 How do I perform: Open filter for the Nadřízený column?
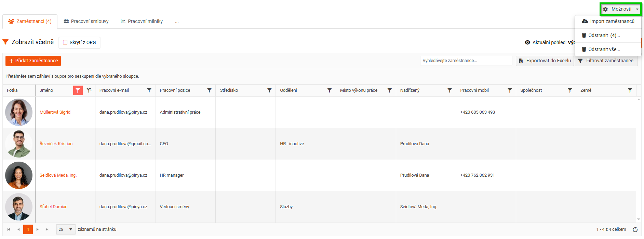click(450, 90)
